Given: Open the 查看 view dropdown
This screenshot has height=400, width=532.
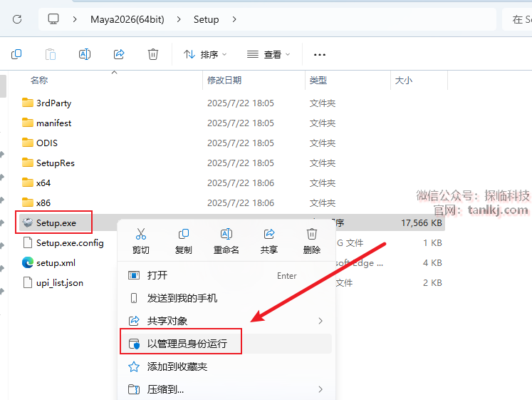Looking at the screenshot, I should [x=268, y=54].
